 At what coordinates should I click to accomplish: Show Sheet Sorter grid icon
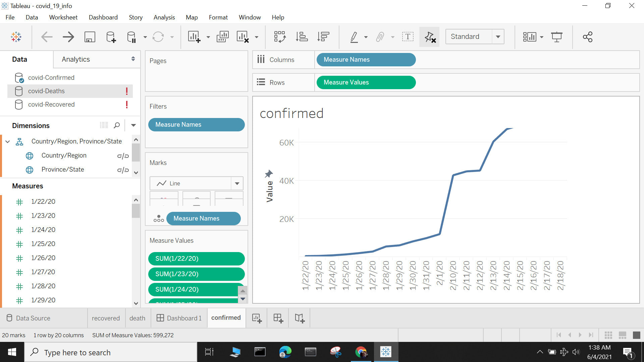point(608,335)
